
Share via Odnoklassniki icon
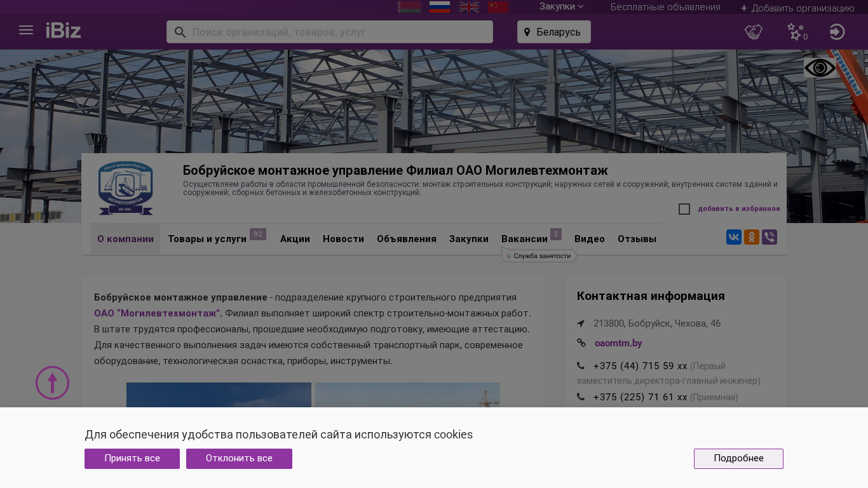tap(752, 237)
